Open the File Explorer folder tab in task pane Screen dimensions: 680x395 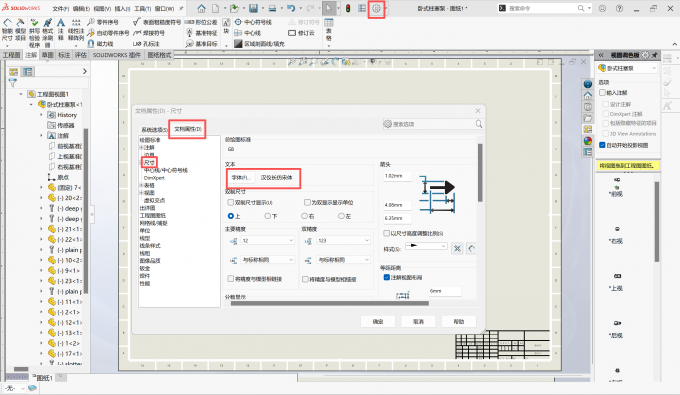[588, 118]
